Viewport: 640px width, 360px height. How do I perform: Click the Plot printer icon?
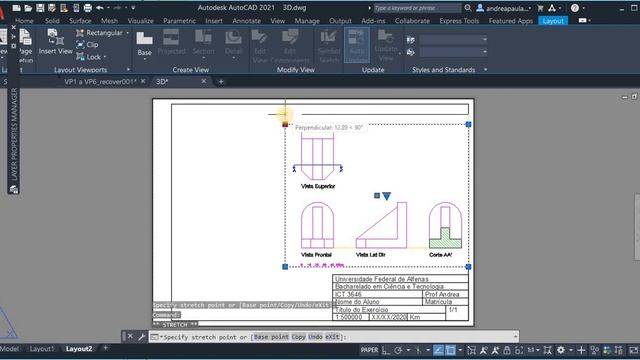[x=87, y=8]
